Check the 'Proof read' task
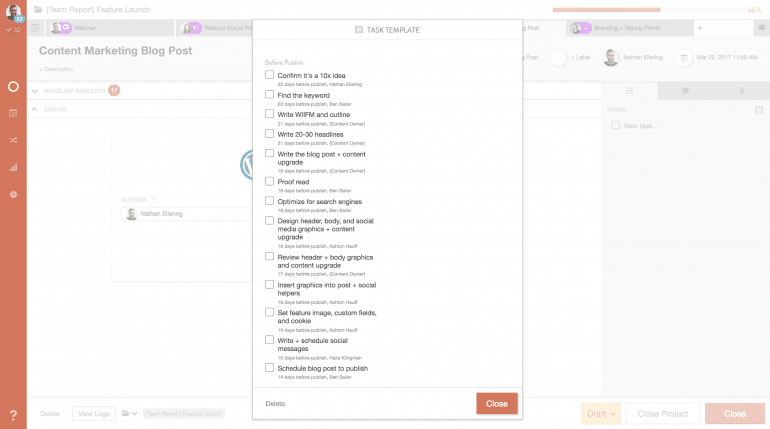This screenshot has height=429, width=770. tap(269, 181)
